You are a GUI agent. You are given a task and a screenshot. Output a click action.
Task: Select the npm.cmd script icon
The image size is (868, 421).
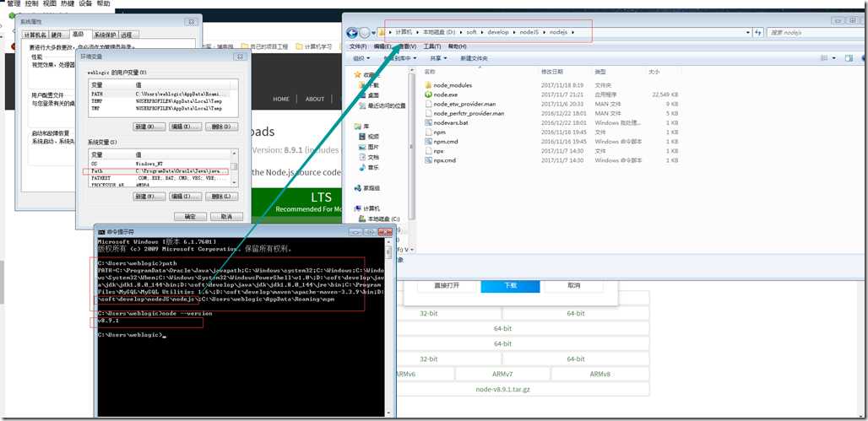click(428, 142)
